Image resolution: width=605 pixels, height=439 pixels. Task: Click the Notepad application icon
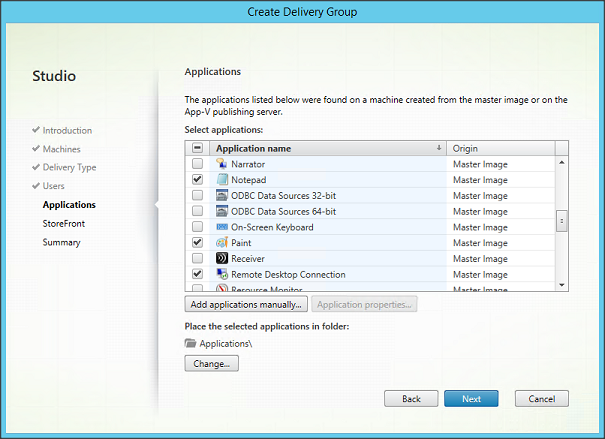click(222, 179)
